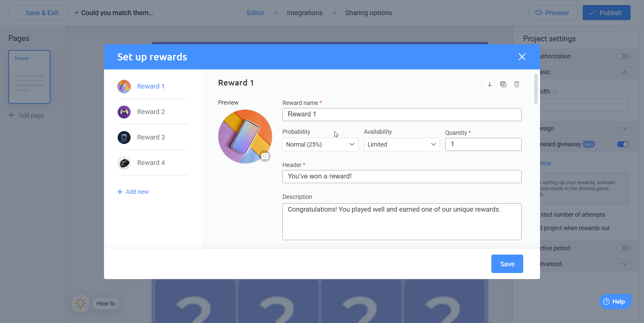Enable the Authorization toggle
This screenshot has width=644, height=323.
tap(623, 56)
